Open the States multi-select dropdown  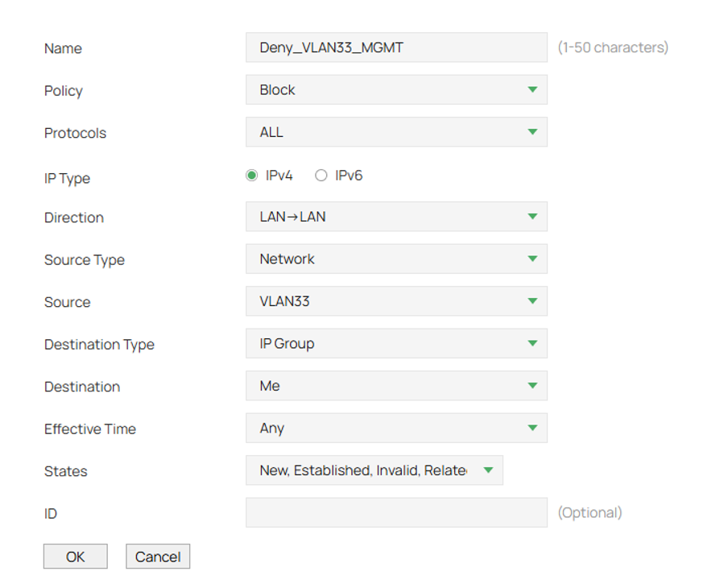pyautogui.click(x=374, y=470)
